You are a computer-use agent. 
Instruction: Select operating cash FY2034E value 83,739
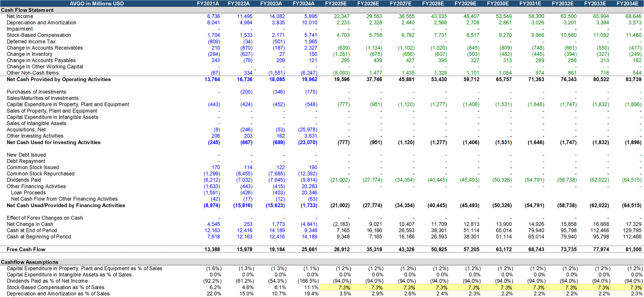[x=633, y=79]
